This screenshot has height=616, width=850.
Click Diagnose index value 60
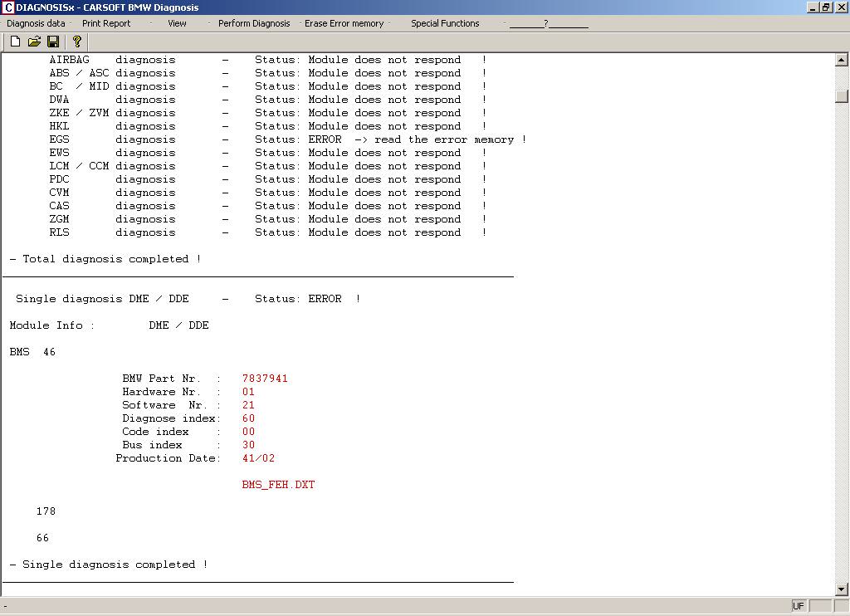point(248,418)
